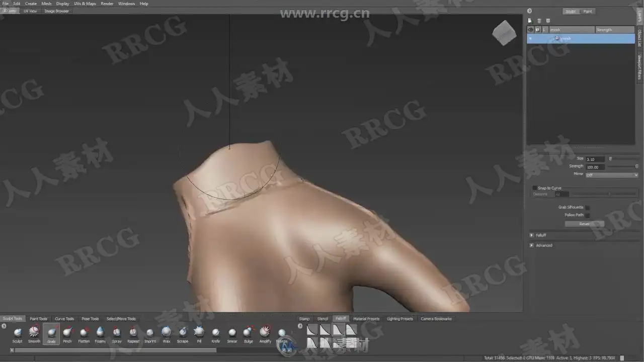644x362 pixels.
Task: Toggle the Follow Path checkbox
Action: 587,215
